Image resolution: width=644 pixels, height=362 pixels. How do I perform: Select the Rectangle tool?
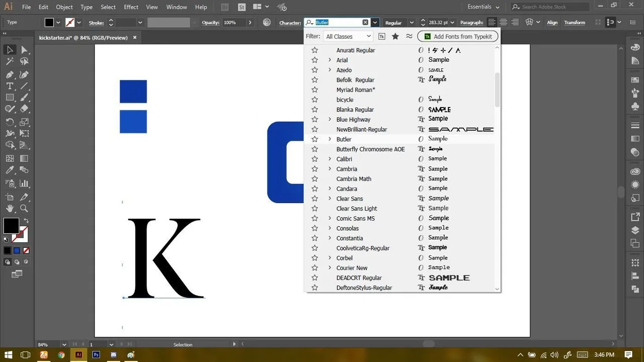point(10,98)
